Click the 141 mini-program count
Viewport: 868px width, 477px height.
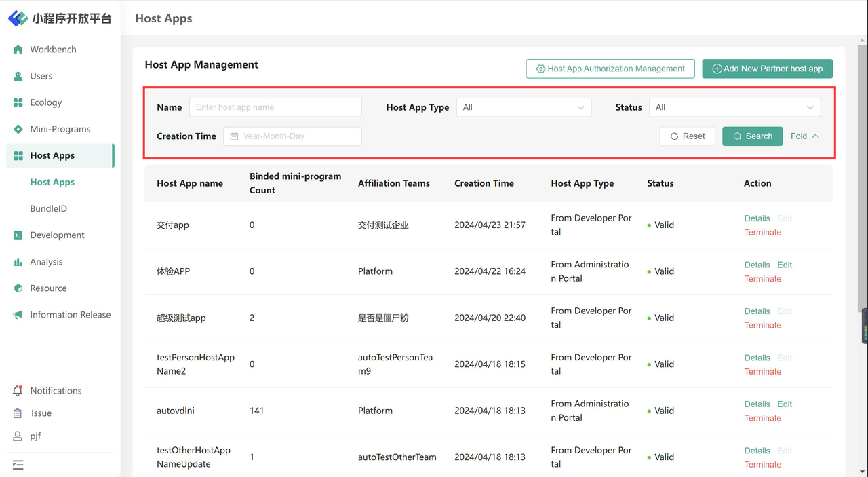pos(257,411)
